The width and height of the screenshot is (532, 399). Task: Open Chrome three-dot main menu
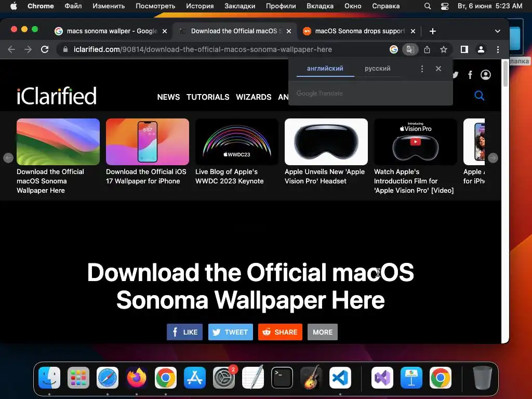(498, 49)
